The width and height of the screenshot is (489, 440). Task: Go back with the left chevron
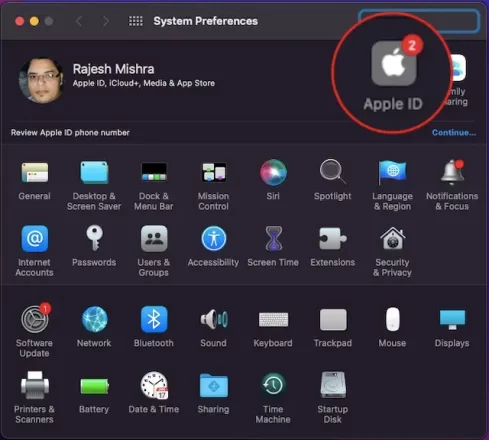click(x=79, y=21)
